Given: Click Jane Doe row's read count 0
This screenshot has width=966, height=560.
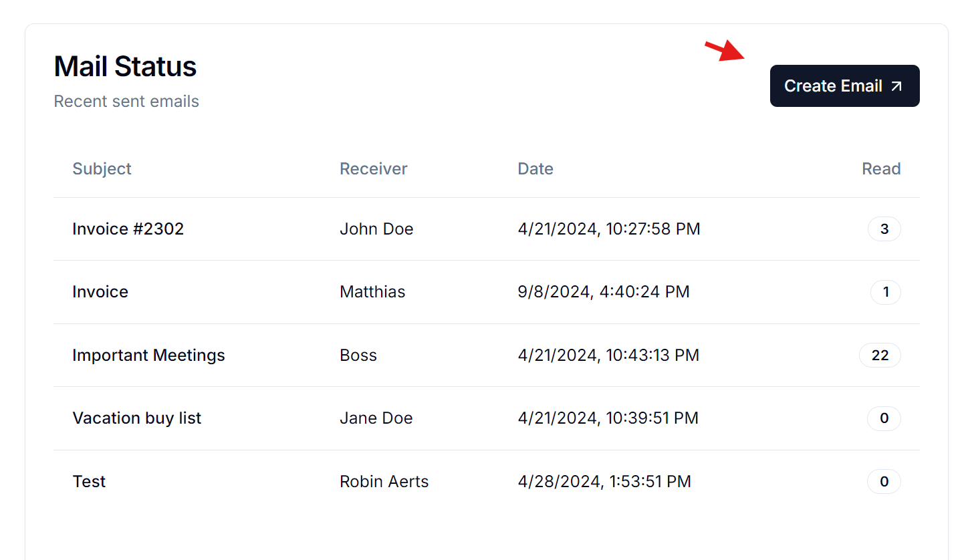Looking at the screenshot, I should pyautogui.click(x=884, y=418).
